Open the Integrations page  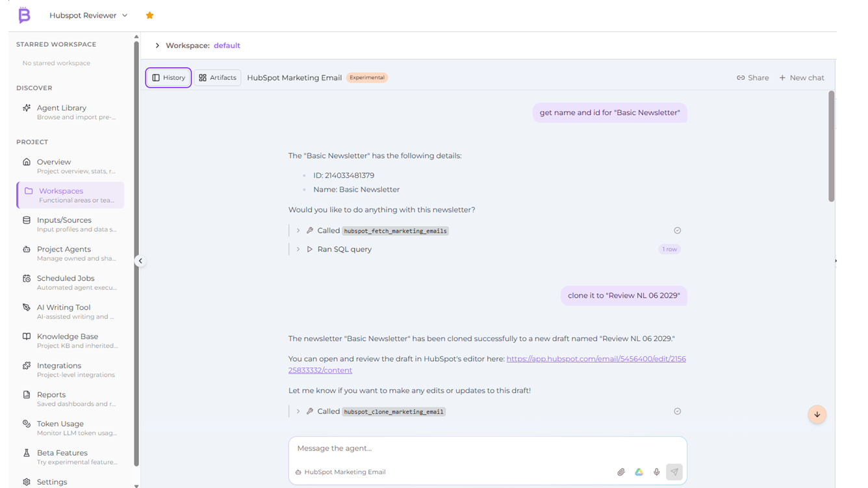click(70, 370)
